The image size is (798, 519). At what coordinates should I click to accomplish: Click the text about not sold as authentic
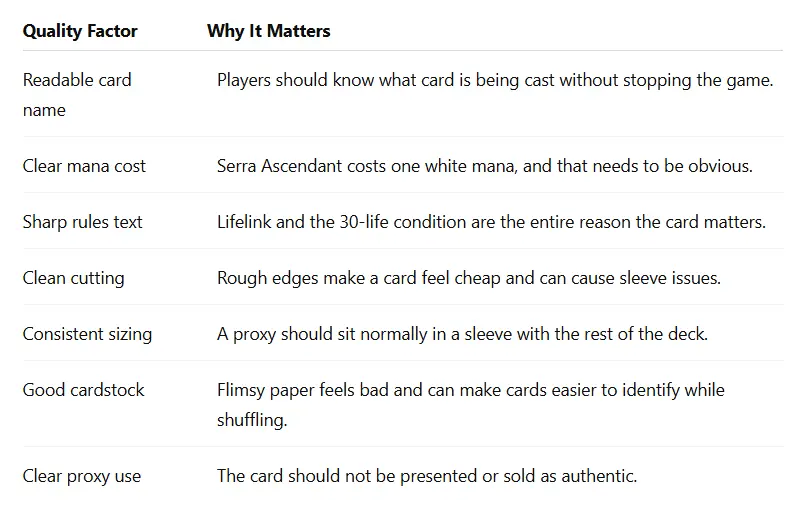pyautogui.click(x=426, y=476)
